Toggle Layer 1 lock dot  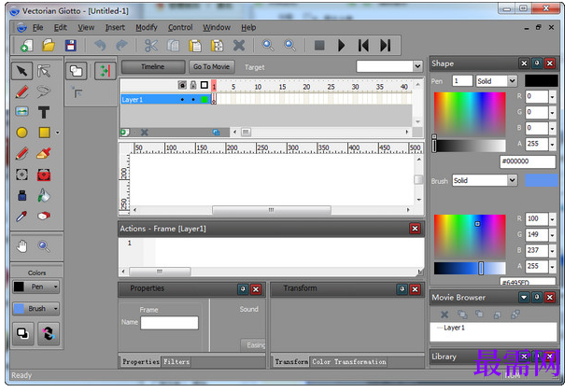(x=193, y=100)
